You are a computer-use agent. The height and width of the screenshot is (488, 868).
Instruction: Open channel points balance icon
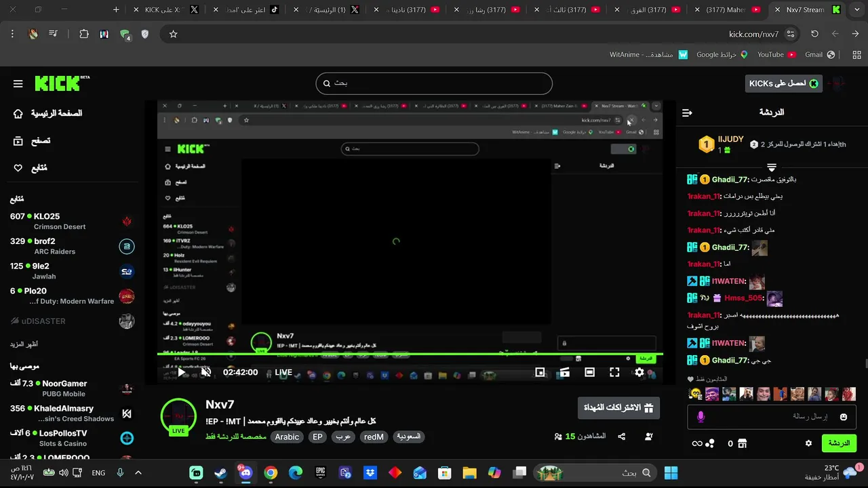(710, 443)
